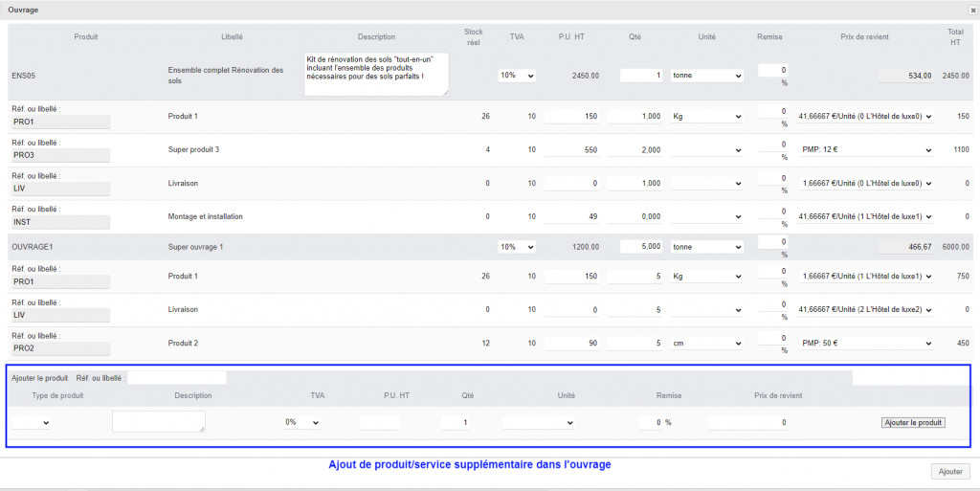Open the Unité dropdown in add-product section

(538, 422)
